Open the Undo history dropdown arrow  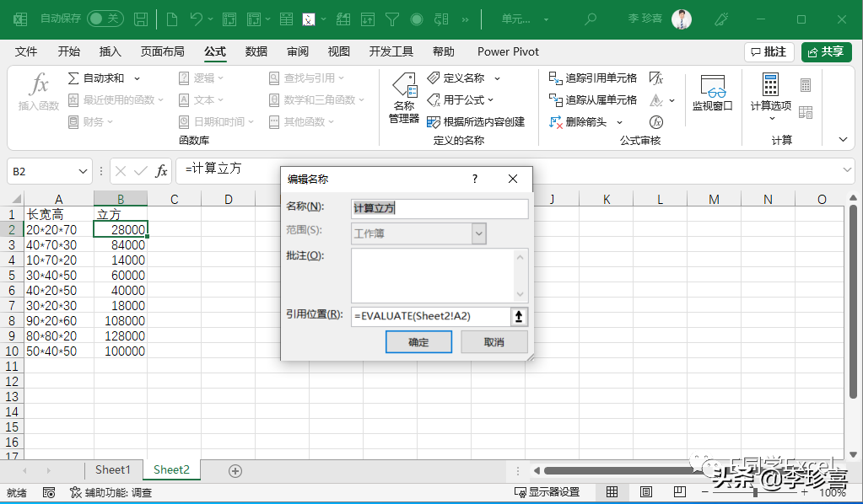coord(211,19)
